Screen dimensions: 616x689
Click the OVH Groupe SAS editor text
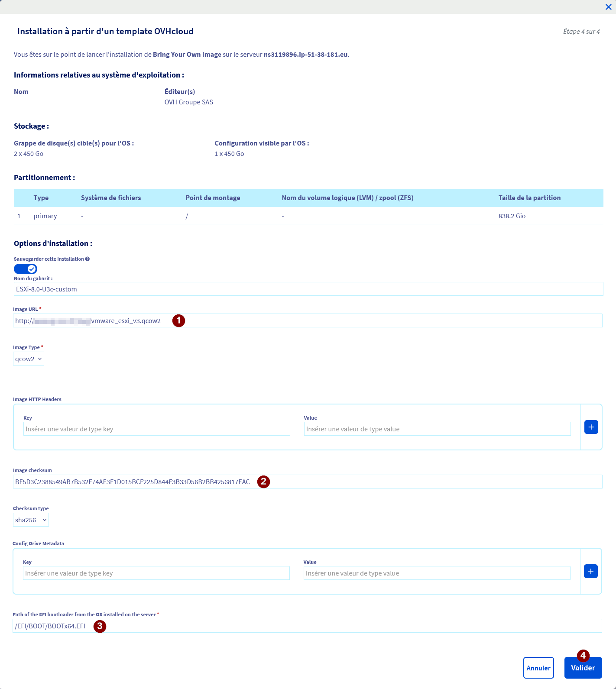[x=189, y=102]
